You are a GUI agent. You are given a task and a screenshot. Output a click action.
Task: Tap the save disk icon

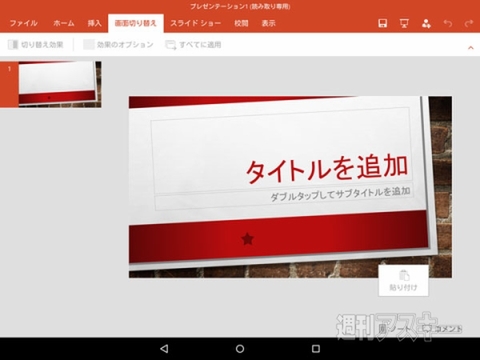pyautogui.click(x=383, y=23)
